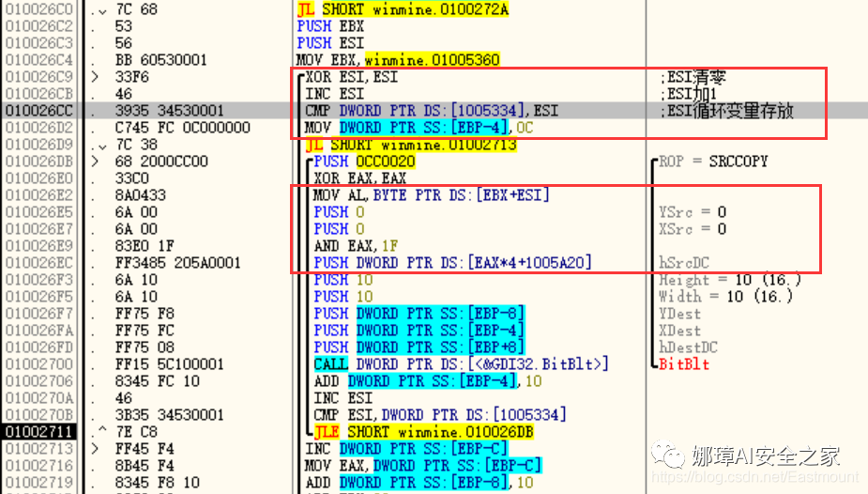Image resolution: width=868 pixels, height=494 pixels.
Task: Select address 010026EC in the address column
Action: (x=39, y=263)
